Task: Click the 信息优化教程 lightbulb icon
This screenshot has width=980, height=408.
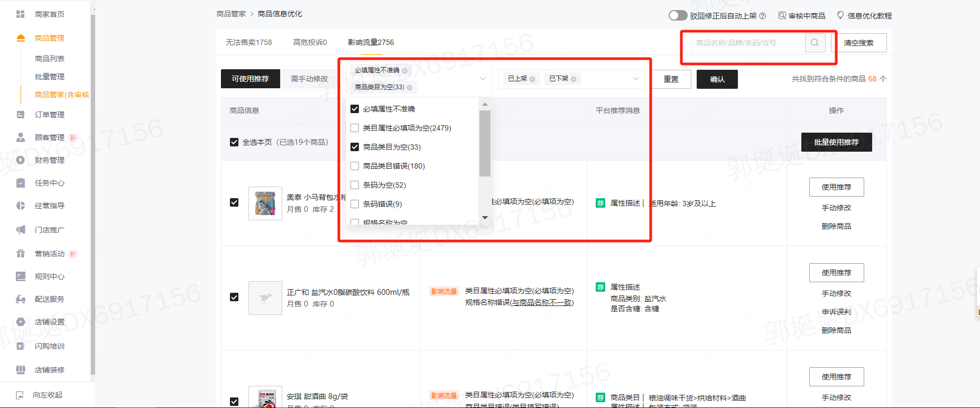Action: [840, 15]
